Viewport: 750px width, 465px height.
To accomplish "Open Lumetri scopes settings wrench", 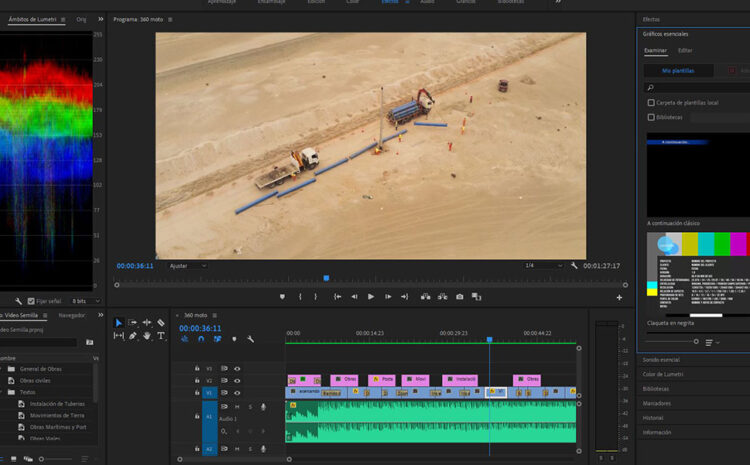I will (18, 301).
